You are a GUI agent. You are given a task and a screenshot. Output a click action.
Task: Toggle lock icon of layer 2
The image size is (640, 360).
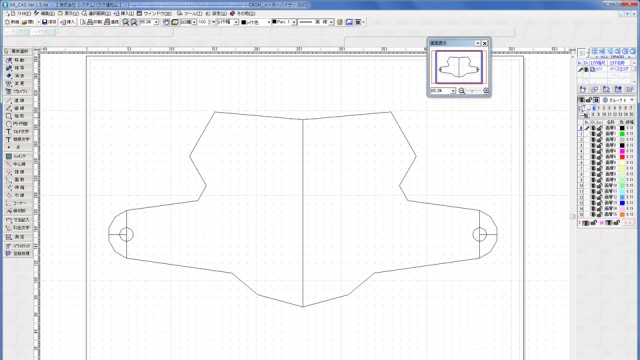[x=599, y=140]
